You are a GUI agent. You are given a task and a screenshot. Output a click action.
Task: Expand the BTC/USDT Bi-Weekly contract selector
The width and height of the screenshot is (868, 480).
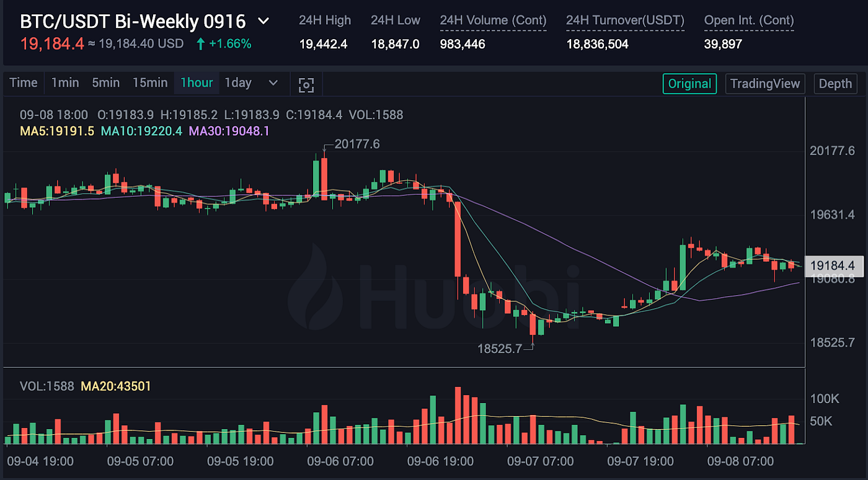coord(263,20)
